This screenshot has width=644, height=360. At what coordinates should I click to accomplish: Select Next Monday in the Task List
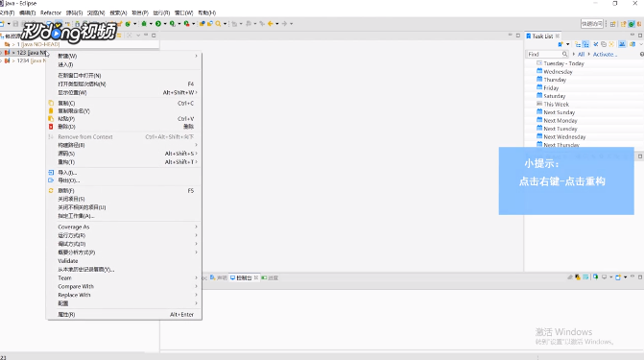561,120
